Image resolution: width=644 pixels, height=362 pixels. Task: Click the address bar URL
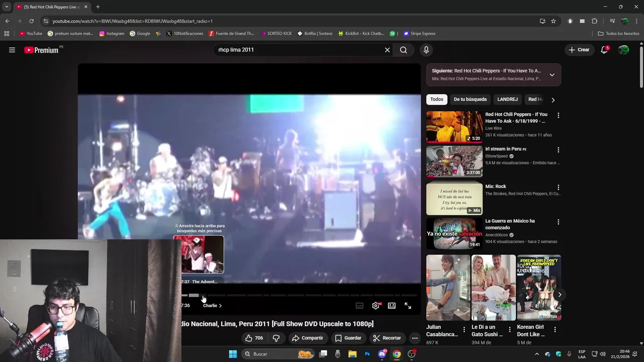pyautogui.click(x=132, y=21)
